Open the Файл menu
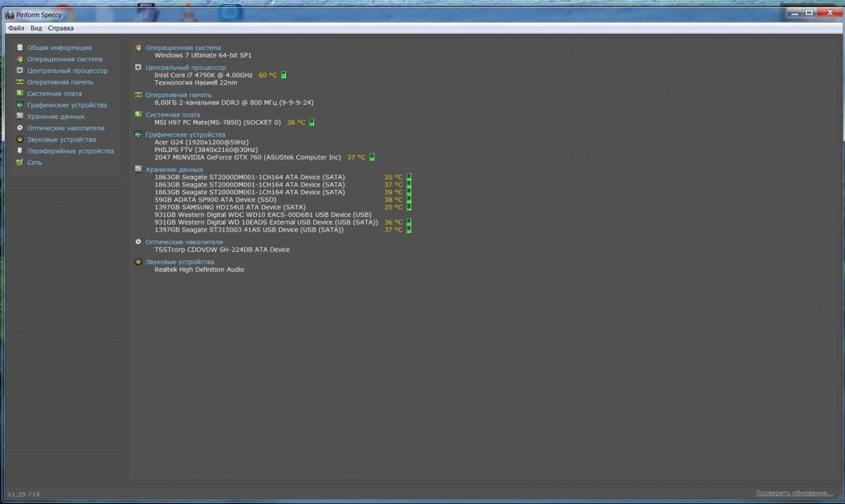This screenshot has width=845, height=504. [x=16, y=28]
